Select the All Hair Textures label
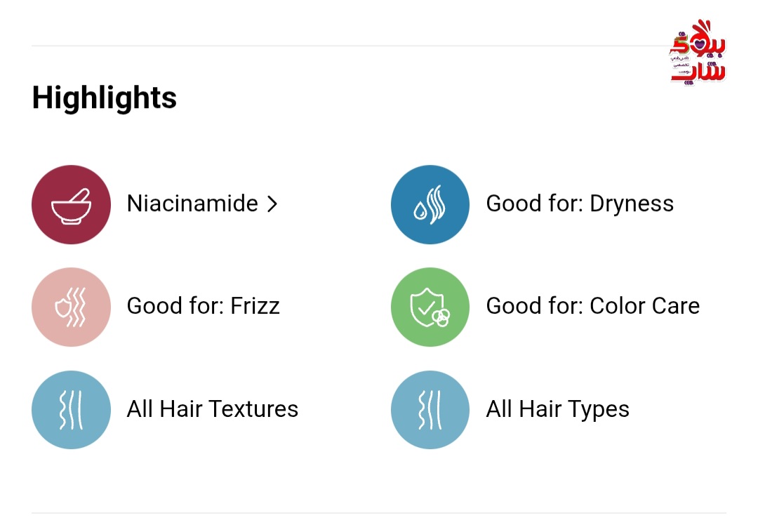The width and height of the screenshot is (758, 532). [x=212, y=408]
